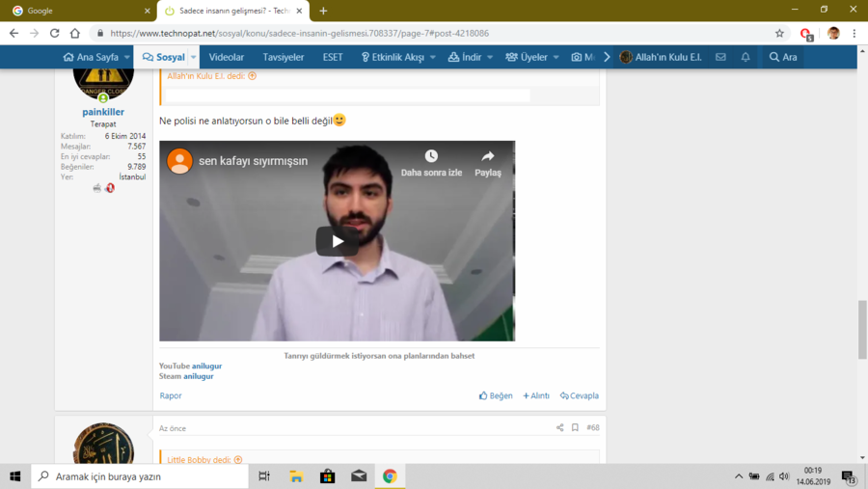This screenshot has height=489, width=868.
Task: Open the Ara search button
Action: pyautogui.click(x=783, y=57)
